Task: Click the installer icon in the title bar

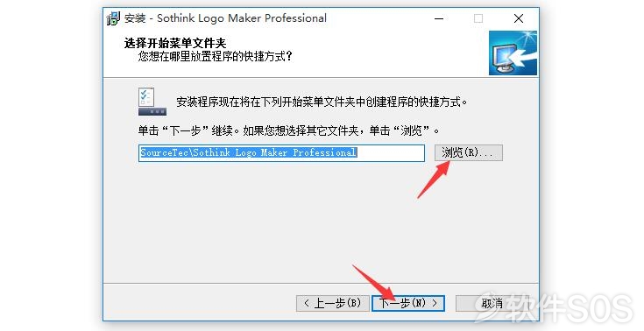Action: [x=113, y=18]
